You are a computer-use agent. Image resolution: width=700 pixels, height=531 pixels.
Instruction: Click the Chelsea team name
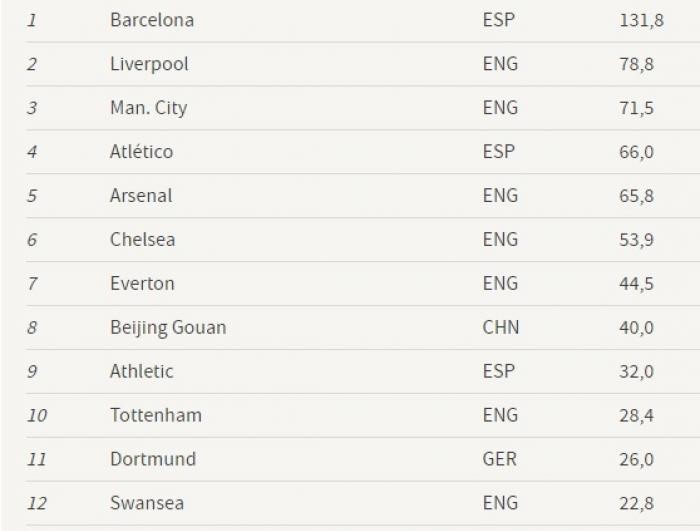click(142, 239)
